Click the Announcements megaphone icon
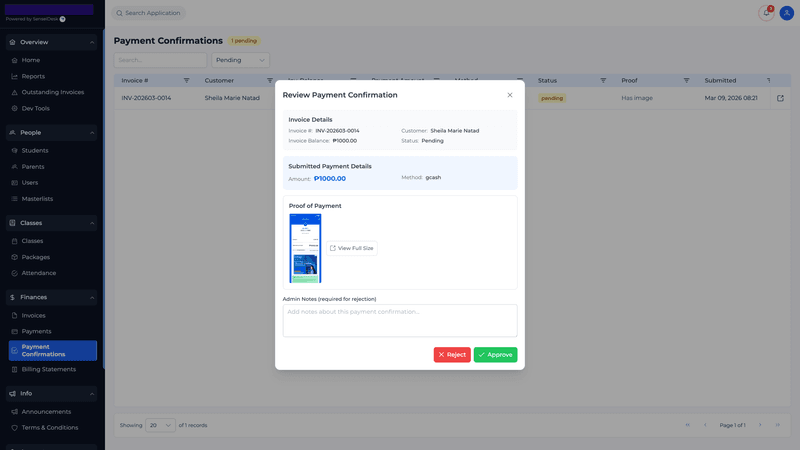This screenshot has height=450, width=800. click(x=14, y=412)
